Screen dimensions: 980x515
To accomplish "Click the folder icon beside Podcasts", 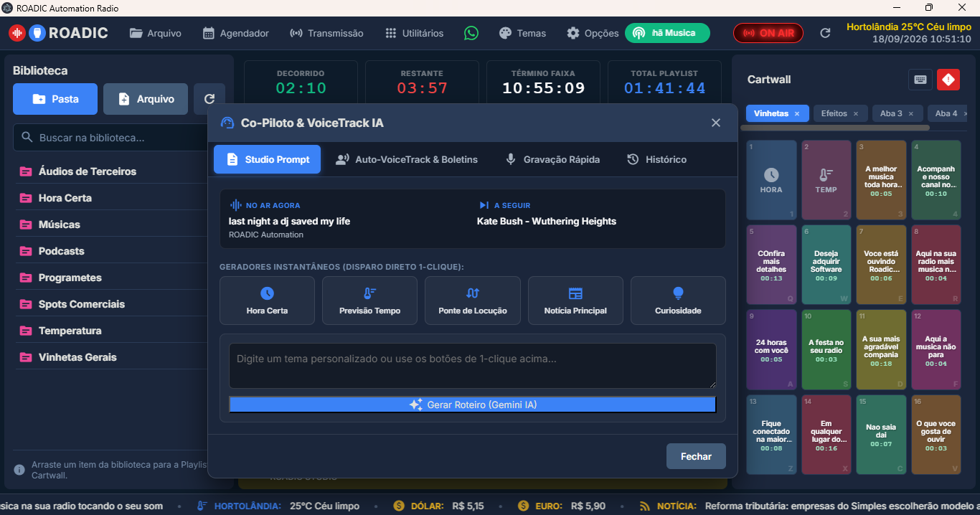I will coord(26,251).
